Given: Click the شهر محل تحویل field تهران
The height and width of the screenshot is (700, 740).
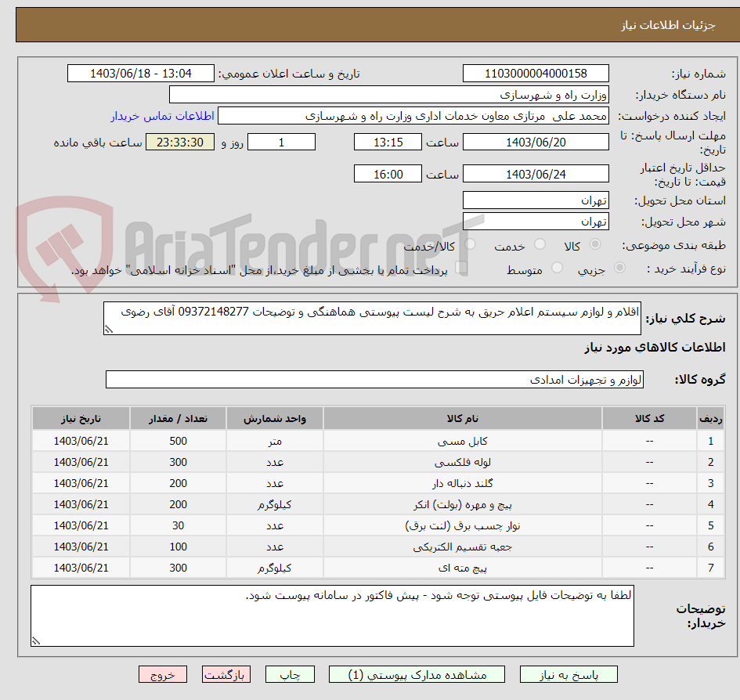Looking at the screenshot, I should coord(536,222).
